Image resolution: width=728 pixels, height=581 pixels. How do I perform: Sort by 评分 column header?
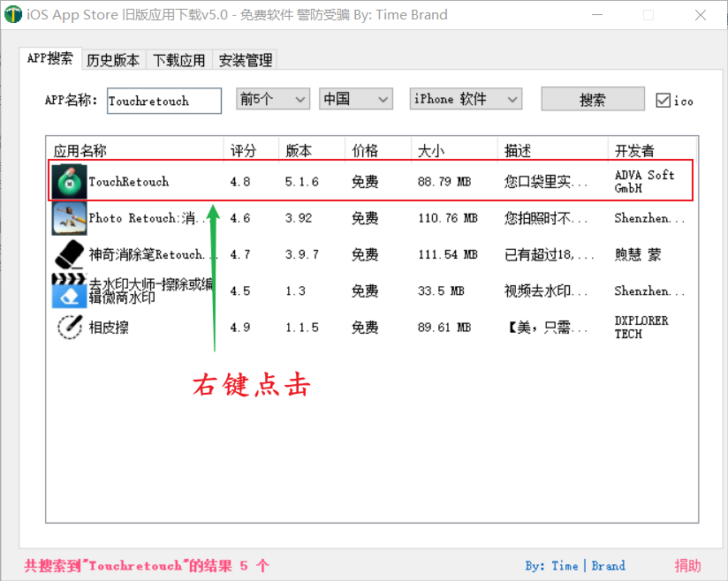tap(251, 150)
